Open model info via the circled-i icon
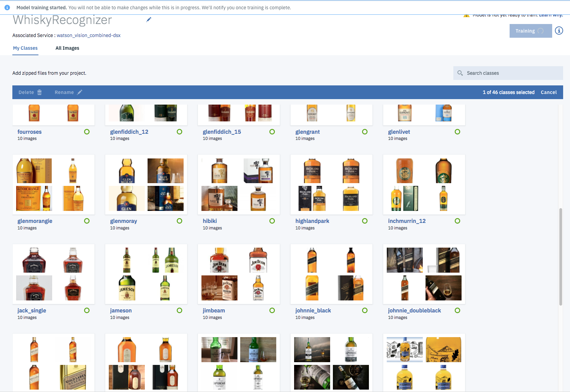The width and height of the screenshot is (570, 392). tap(559, 31)
